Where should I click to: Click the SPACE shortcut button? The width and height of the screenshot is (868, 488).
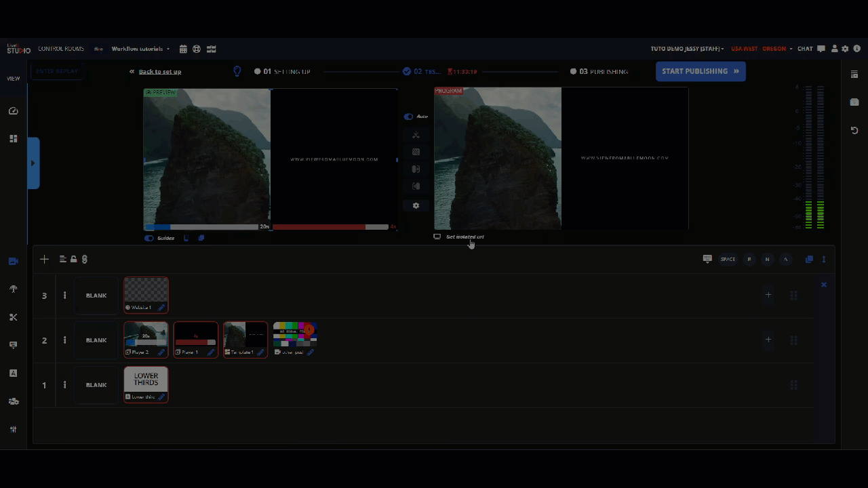(728, 259)
